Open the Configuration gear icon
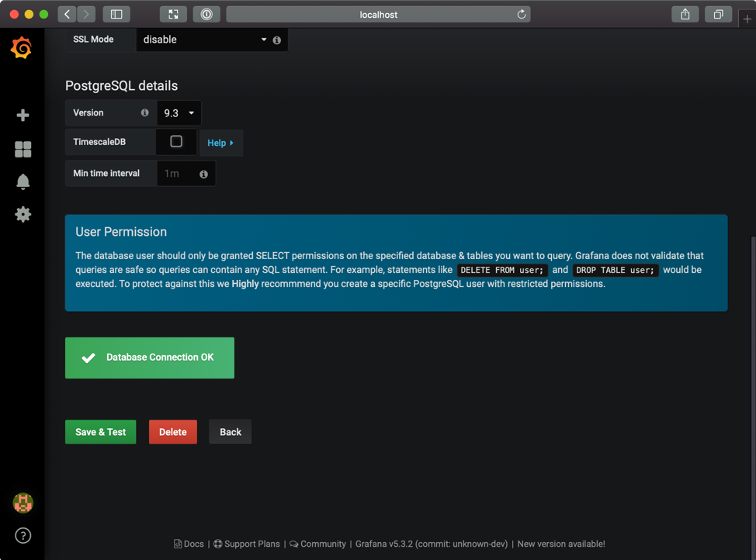The width and height of the screenshot is (756, 560). click(x=23, y=214)
